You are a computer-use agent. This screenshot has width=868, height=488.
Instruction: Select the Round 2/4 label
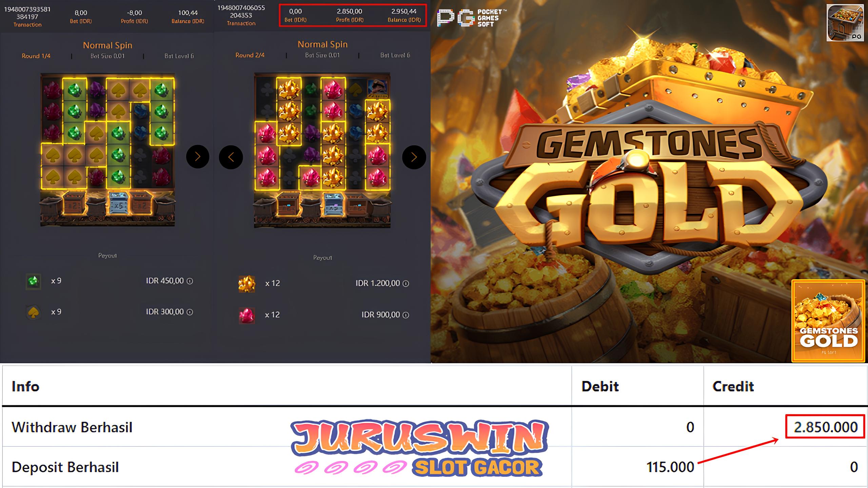(250, 55)
